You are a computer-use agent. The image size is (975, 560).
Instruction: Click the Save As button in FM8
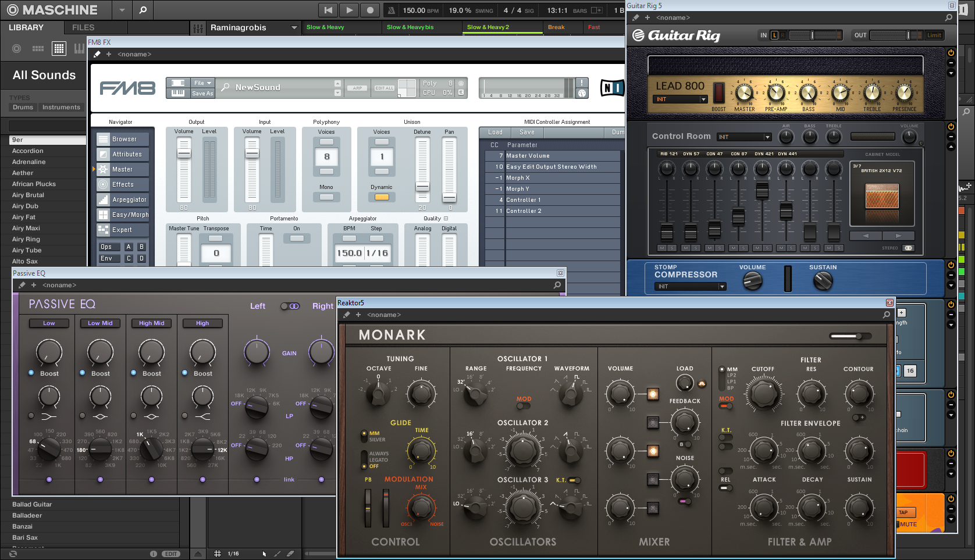pos(202,93)
